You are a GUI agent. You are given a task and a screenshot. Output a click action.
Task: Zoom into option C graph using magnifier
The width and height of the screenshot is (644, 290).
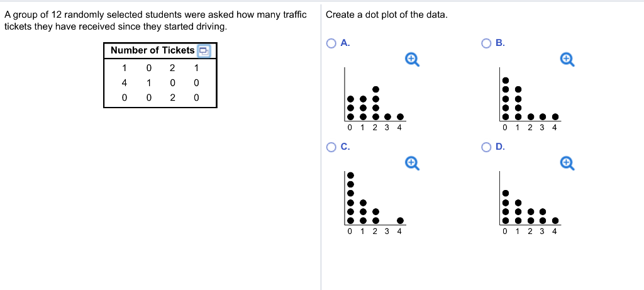click(x=412, y=163)
